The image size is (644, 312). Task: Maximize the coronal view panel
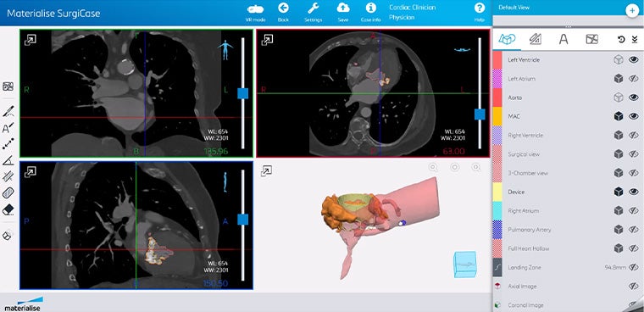tap(30, 40)
